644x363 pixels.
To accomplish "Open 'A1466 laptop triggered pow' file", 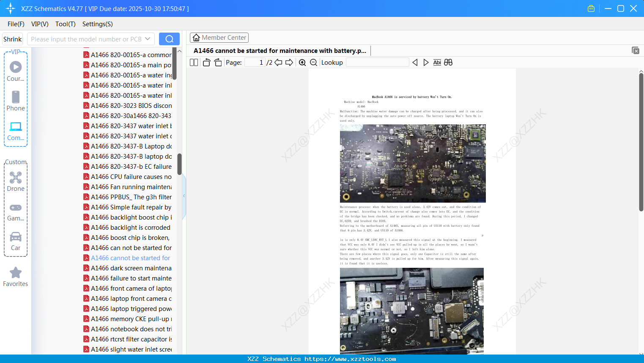I will click(x=127, y=309).
